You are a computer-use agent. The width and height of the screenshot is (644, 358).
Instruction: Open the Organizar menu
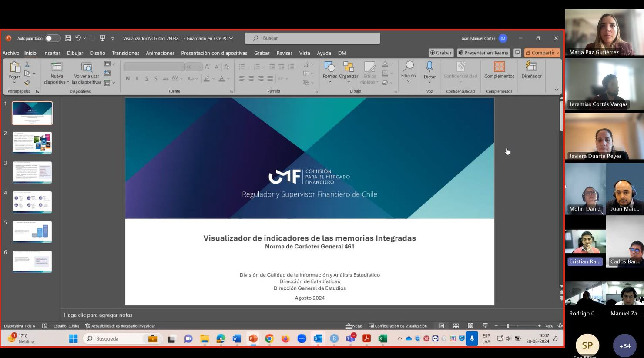pyautogui.click(x=349, y=72)
